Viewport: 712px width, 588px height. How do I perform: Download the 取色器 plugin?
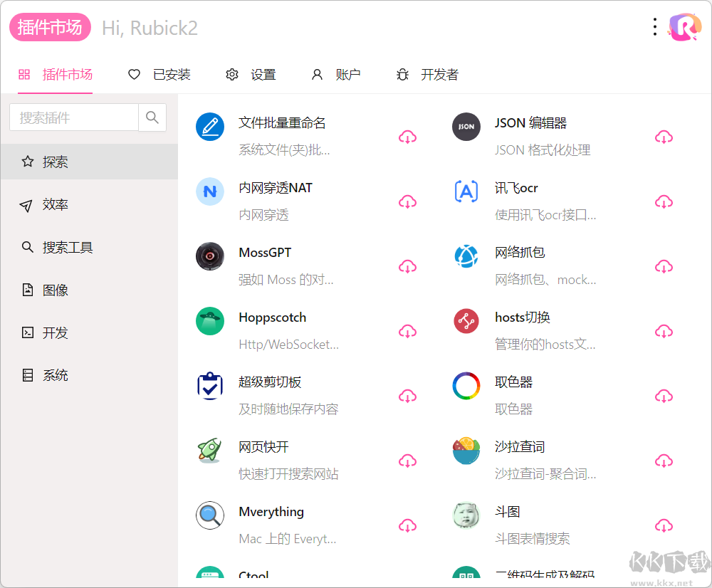point(664,397)
